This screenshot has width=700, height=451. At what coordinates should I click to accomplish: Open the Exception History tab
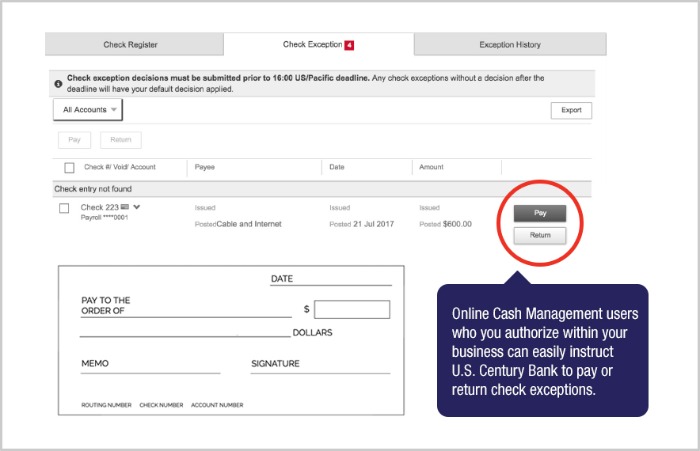[509, 45]
